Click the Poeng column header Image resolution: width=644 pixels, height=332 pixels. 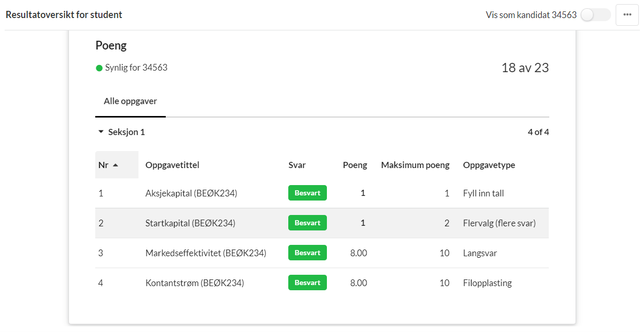pyautogui.click(x=355, y=165)
